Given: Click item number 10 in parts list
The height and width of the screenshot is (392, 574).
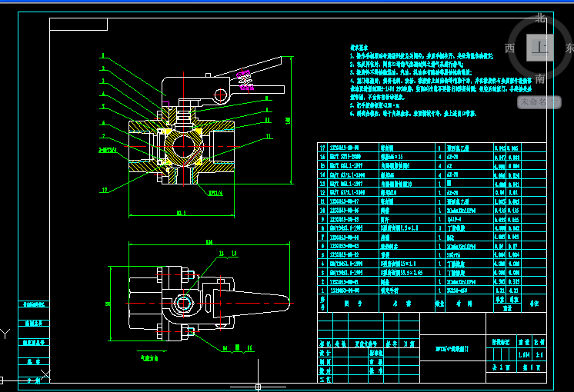Looking at the screenshot, I should click(x=322, y=211).
